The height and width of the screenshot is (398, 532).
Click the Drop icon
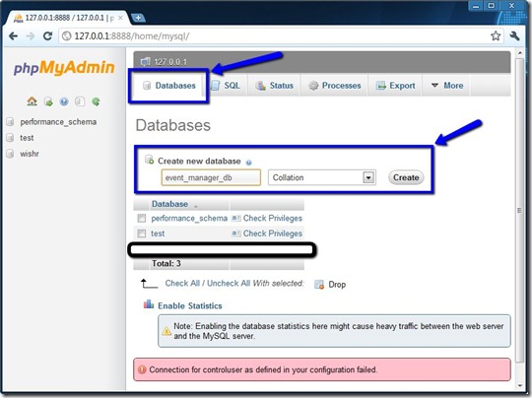(319, 285)
